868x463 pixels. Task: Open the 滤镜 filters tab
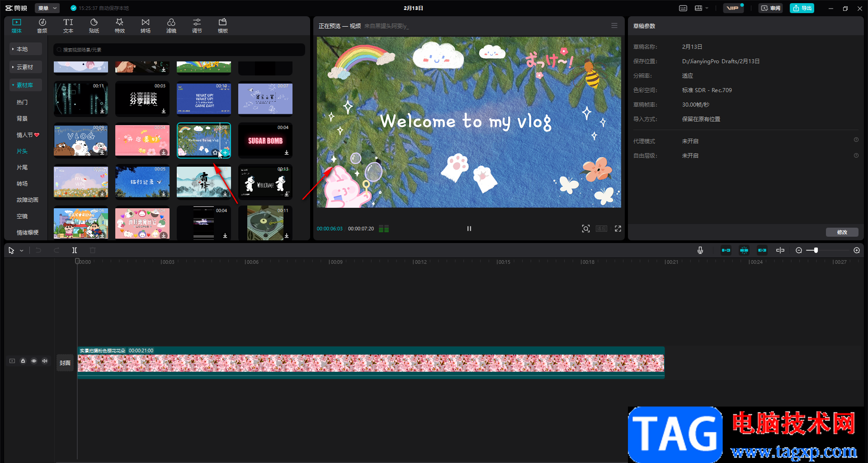pos(171,26)
